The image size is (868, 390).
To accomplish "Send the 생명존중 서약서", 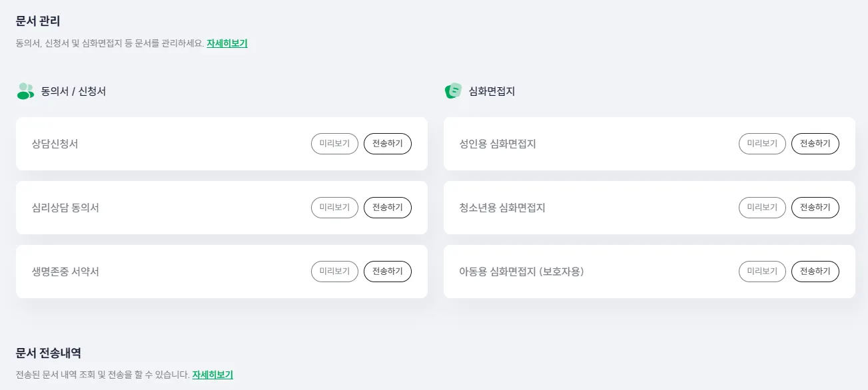I will [388, 272].
